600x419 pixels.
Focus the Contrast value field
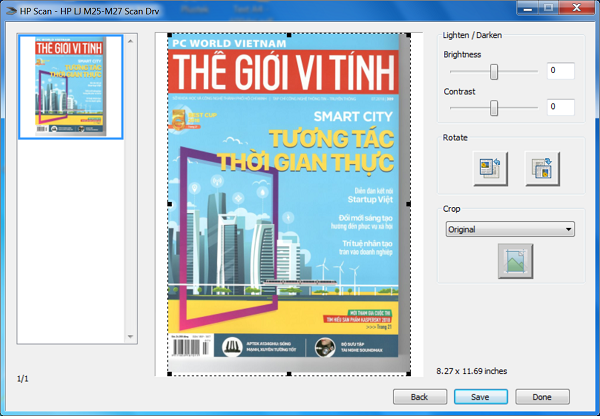[561, 107]
